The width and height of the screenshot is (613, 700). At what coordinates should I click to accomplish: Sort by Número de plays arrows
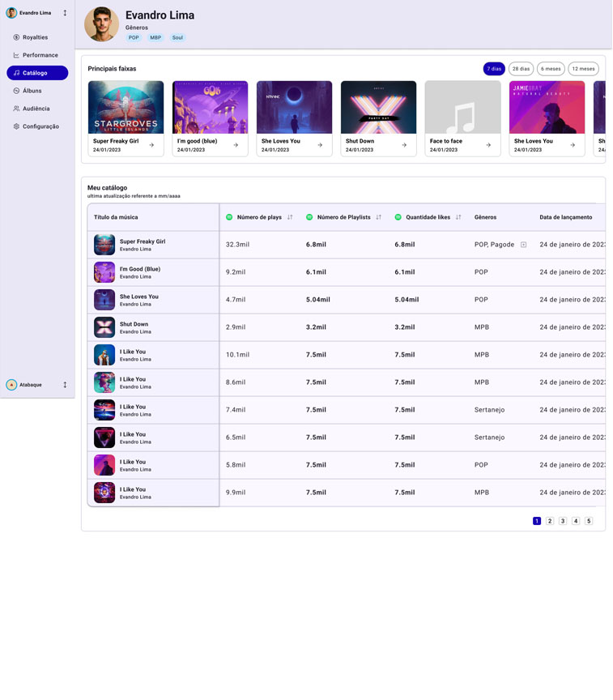coord(290,217)
